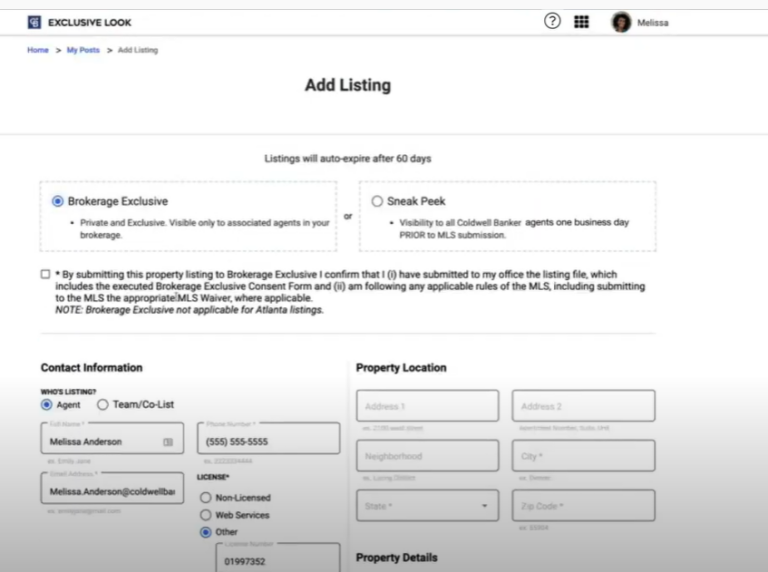Screen dimensions: 768x572
Task: Click the Phone Number field
Action: [x=267, y=441]
